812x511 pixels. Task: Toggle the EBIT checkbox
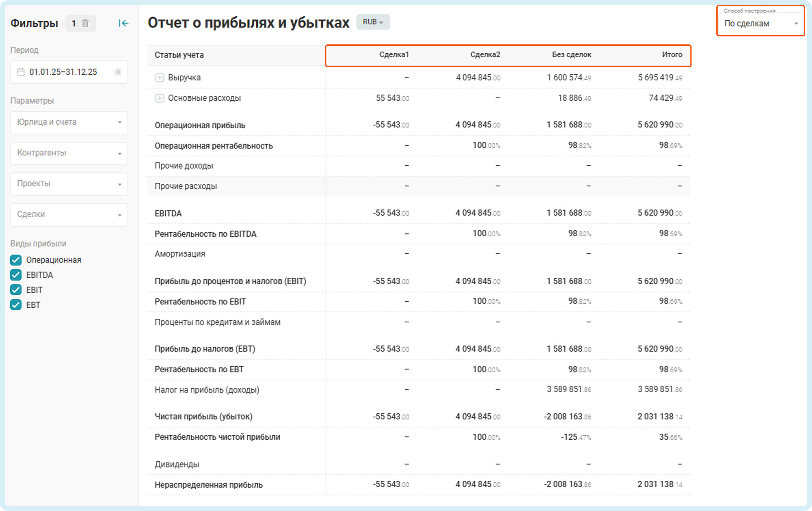tap(16, 290)
